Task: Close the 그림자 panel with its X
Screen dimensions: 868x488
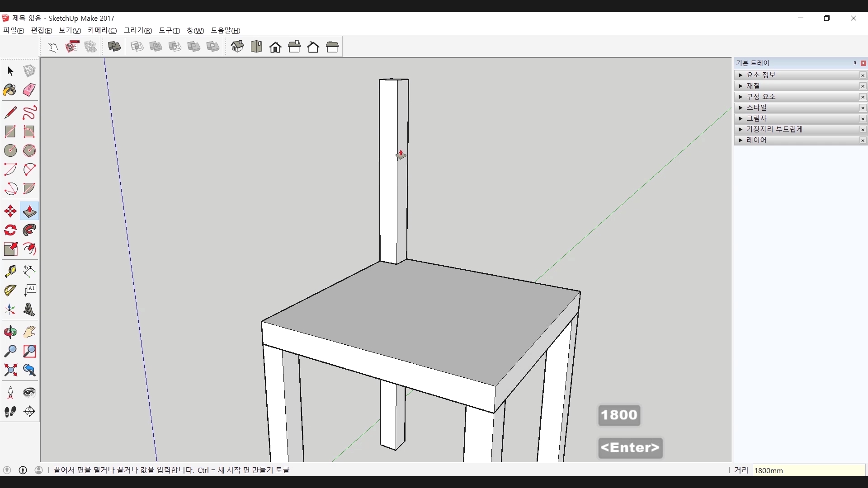Action: [x=863, y=119]
